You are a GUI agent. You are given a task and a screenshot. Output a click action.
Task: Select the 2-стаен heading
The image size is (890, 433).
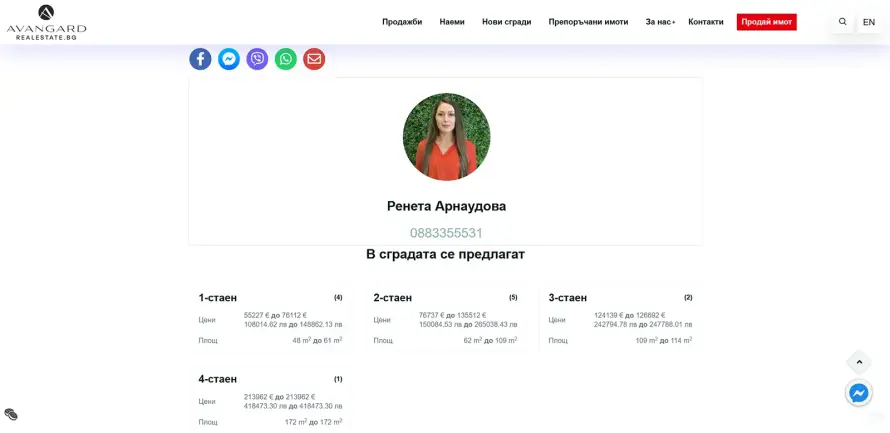393,298
